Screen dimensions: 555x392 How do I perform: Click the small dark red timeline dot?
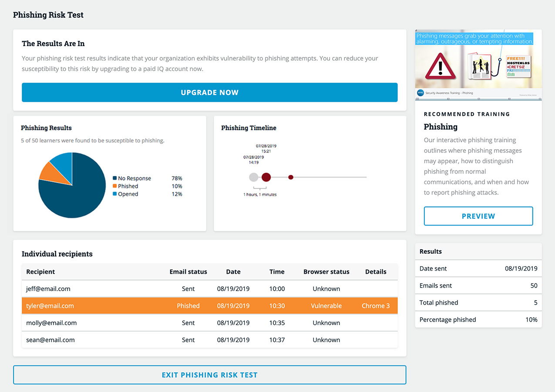pyautogui.click(x=291, y=177)
